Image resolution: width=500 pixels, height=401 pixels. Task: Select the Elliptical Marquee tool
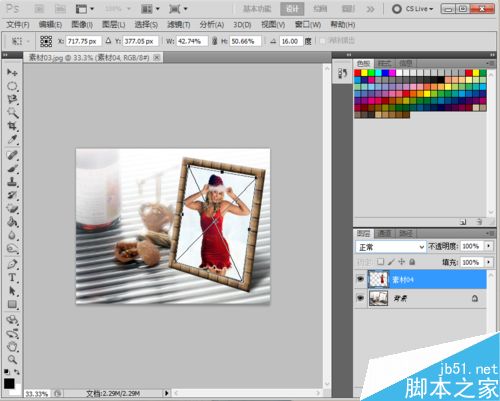tap(12, 86)
